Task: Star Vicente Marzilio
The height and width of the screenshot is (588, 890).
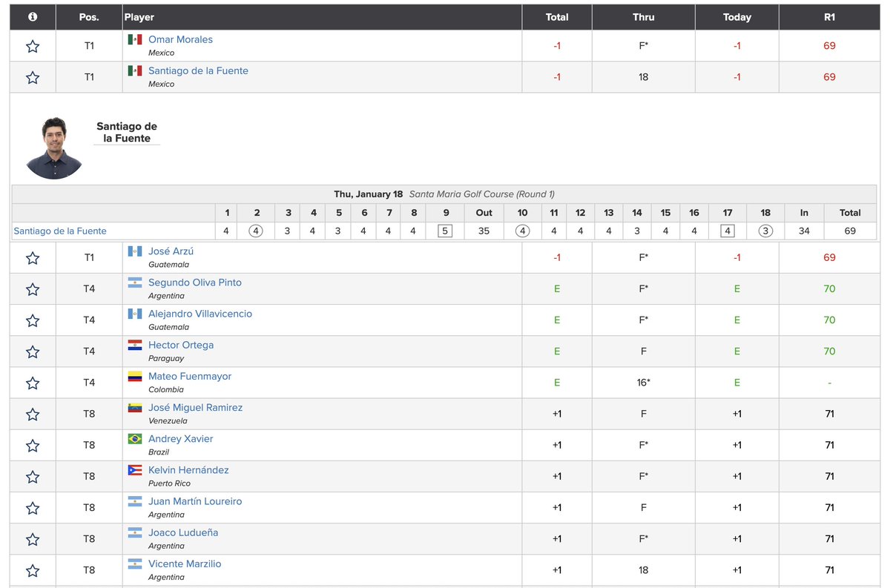Action: tap(33, 570)
